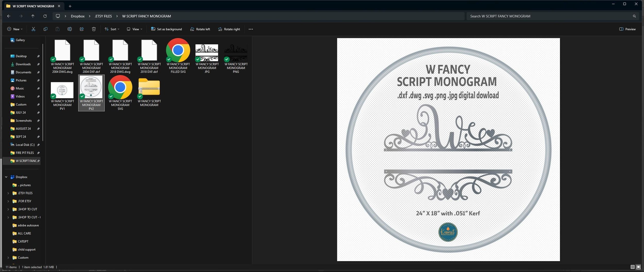Open adobe autosave folder in tree
644x272 pixels.
28,225
